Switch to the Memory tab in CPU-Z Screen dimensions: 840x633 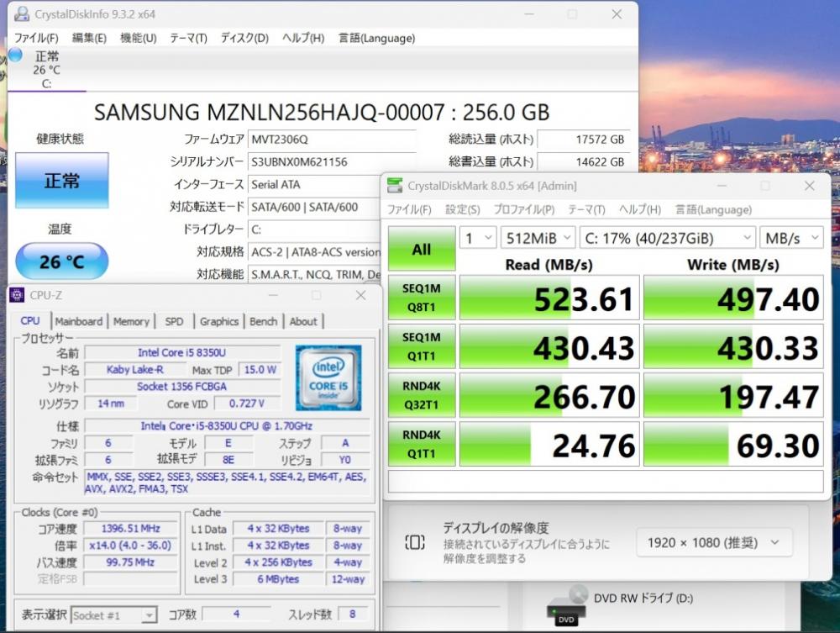click(x=131, y=321)
